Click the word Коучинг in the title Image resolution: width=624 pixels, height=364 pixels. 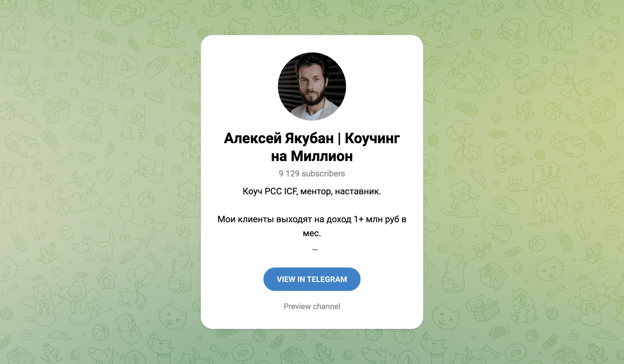(x=372, y=138)
